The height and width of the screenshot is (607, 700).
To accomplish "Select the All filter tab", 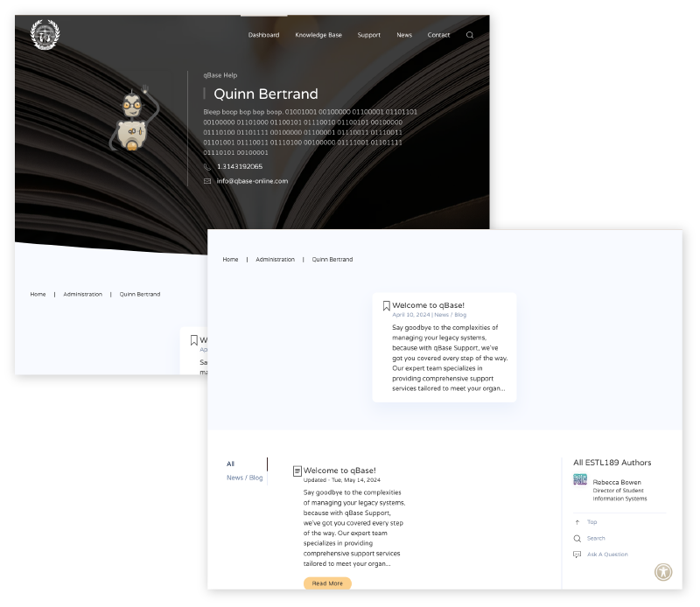I will click(x=230, y=464).
